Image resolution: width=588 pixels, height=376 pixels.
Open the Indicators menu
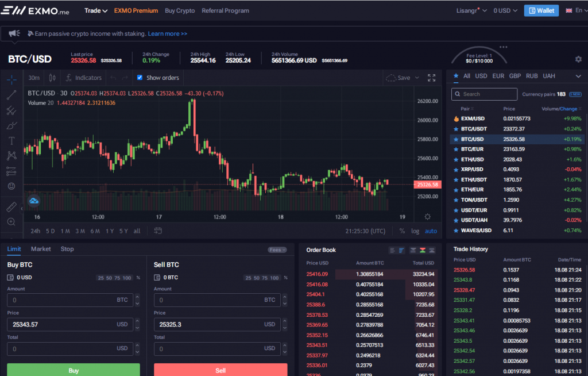tap(84, 78)
